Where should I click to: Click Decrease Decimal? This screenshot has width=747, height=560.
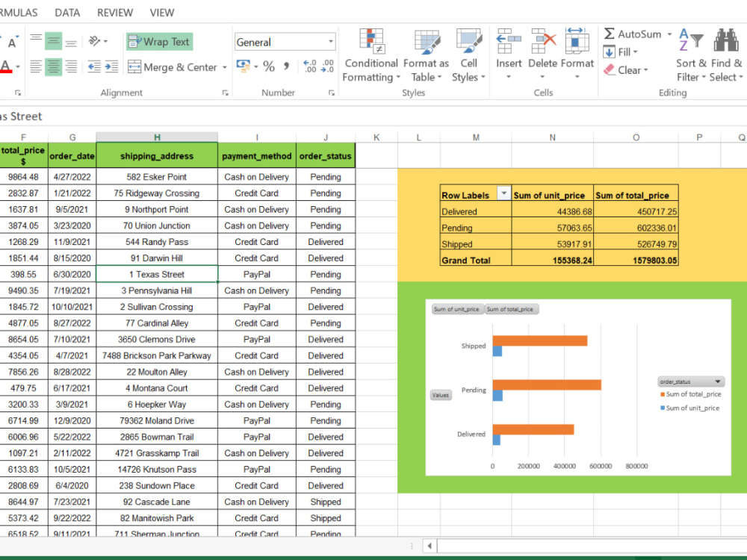click(327, 66)
